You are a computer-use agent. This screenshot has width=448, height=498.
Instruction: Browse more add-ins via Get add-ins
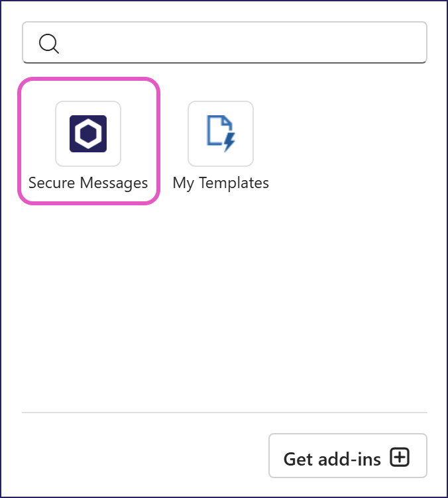347,456
